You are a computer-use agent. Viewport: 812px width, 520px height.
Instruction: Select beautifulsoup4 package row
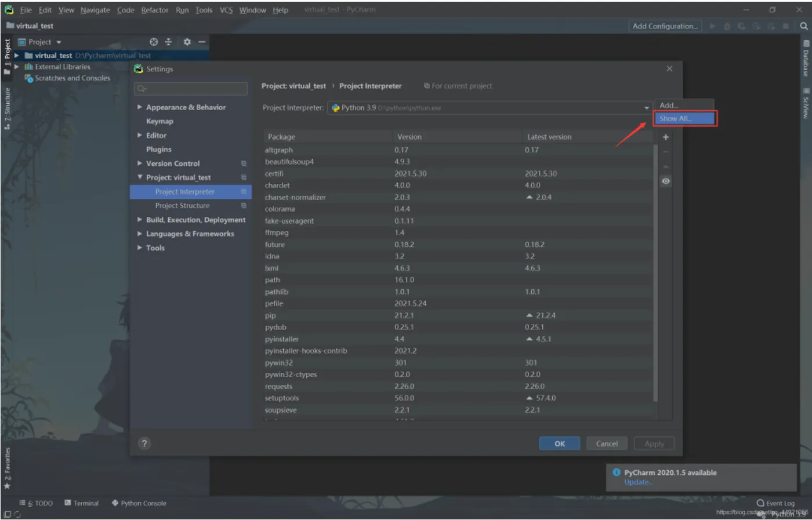(458, 162)
